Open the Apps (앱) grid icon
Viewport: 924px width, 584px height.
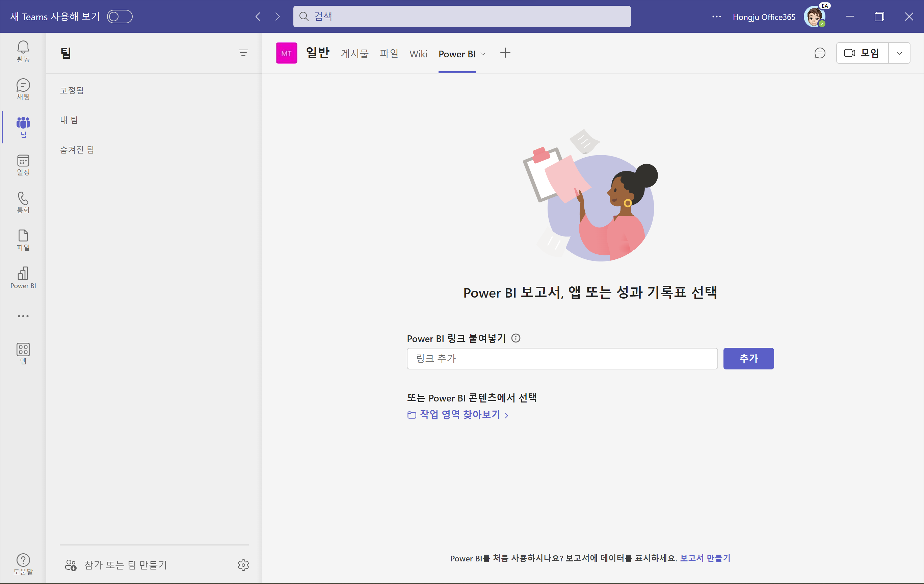[23, 353]
